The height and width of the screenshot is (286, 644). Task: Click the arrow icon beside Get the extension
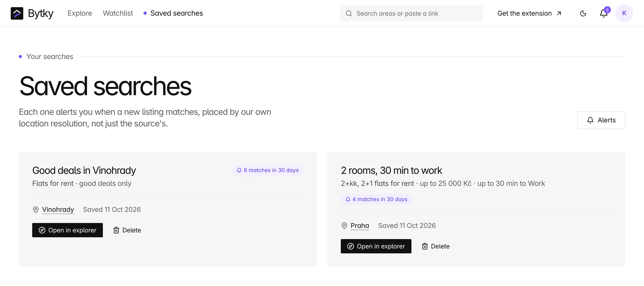[x=559, y=13]
